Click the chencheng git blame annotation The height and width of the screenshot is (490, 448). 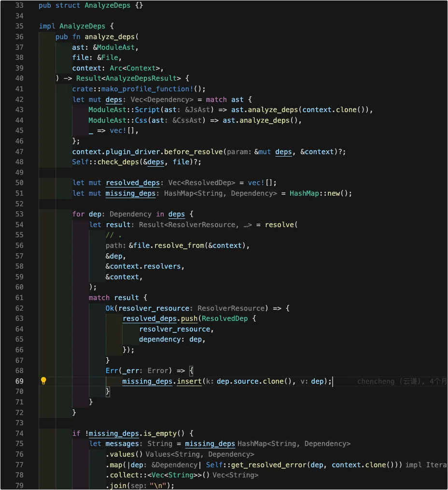click(402, 381)
